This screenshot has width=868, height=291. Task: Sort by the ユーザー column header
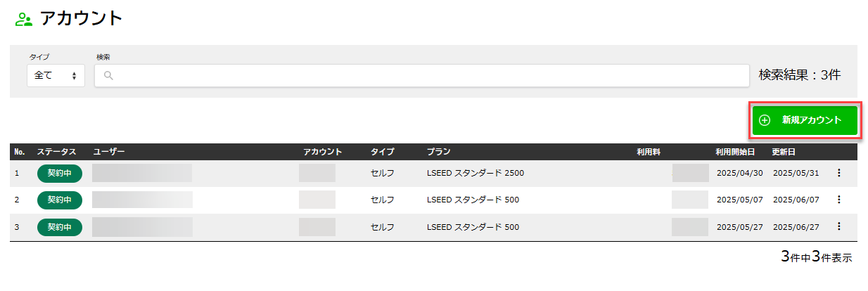[109, 152]
